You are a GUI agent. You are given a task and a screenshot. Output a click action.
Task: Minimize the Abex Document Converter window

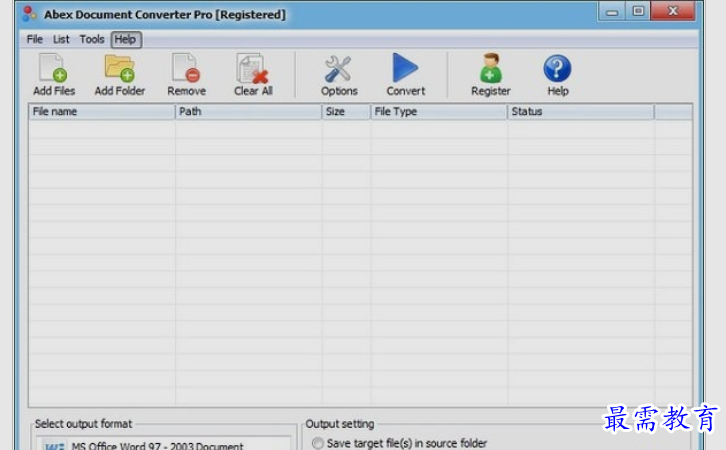pyautogui.click(x=612, y=12)
